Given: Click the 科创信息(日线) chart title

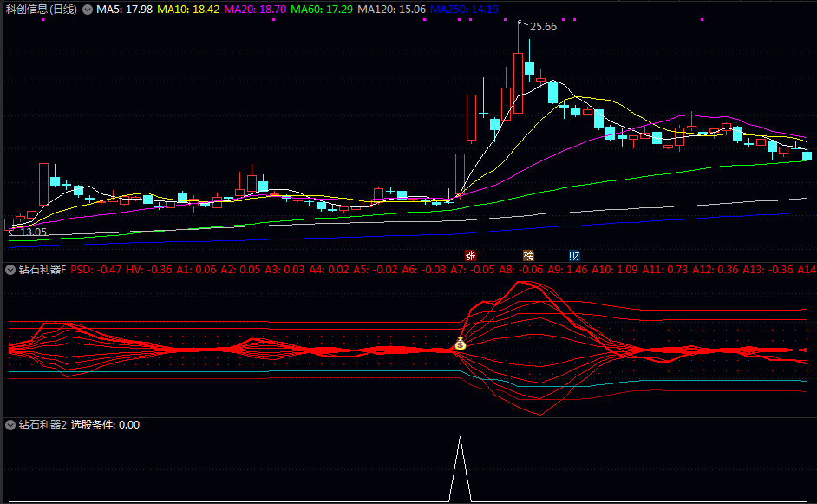Looking at the screenshot, I should tap(41, 10).
